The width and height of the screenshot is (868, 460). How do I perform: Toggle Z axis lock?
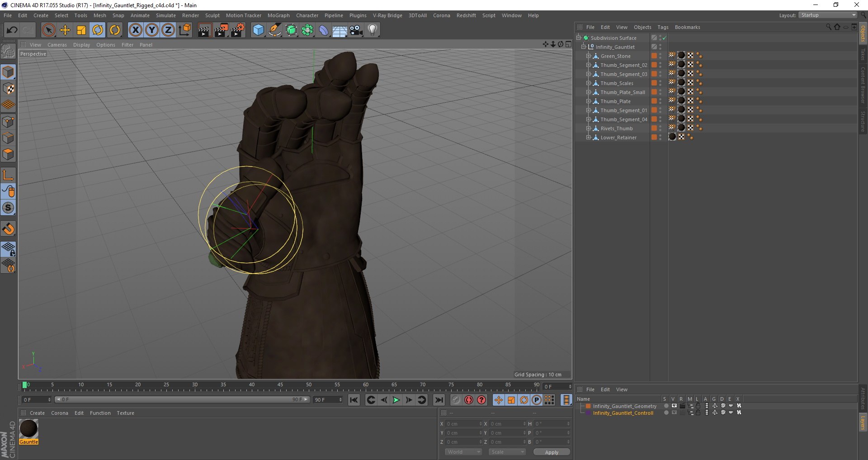tap(168, 30)
